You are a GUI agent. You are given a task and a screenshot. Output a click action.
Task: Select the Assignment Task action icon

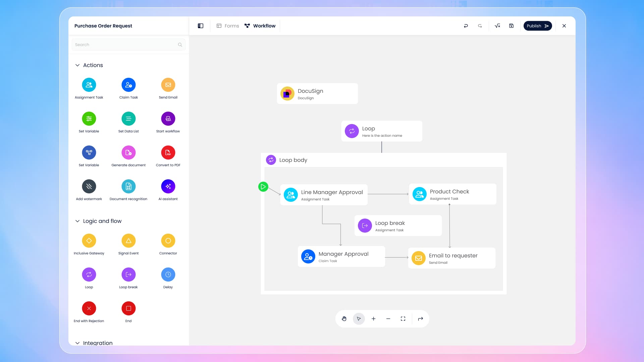tap(89, 85)
